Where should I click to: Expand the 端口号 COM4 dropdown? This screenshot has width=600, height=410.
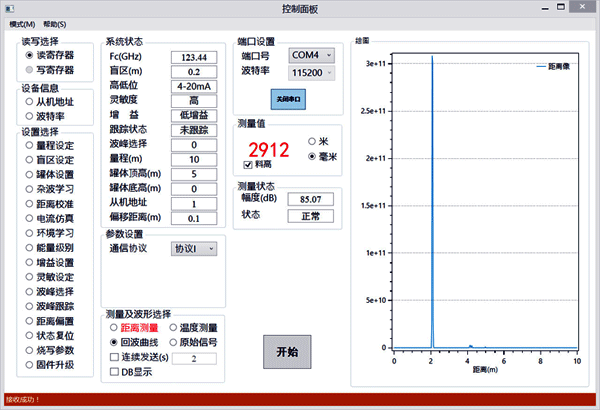(x=312, y=54)
